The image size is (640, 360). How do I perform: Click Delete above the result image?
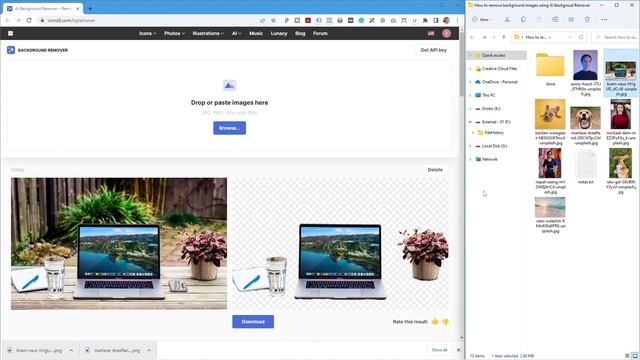435,169
